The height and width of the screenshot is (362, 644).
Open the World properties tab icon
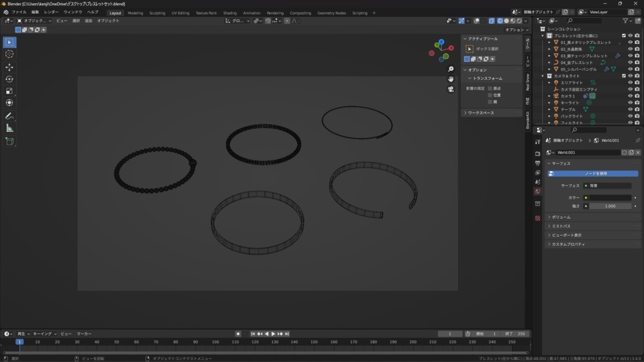pos(537,192)
